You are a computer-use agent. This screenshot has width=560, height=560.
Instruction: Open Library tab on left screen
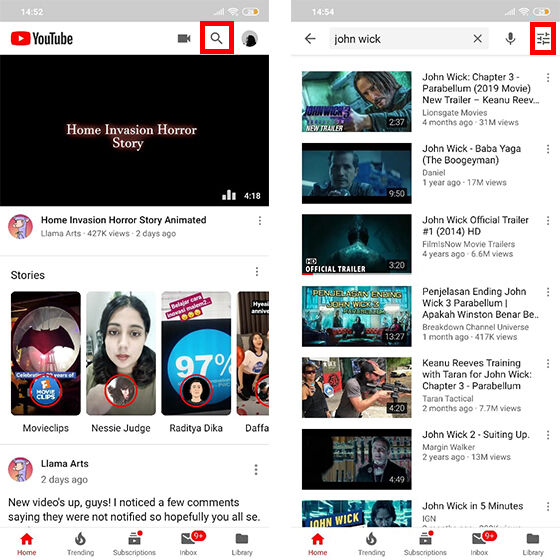[x=242, y=544]
